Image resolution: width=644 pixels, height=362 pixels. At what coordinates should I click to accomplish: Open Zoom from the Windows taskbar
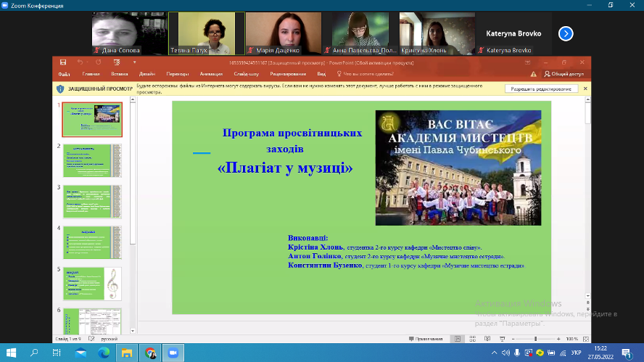point(173,353)
